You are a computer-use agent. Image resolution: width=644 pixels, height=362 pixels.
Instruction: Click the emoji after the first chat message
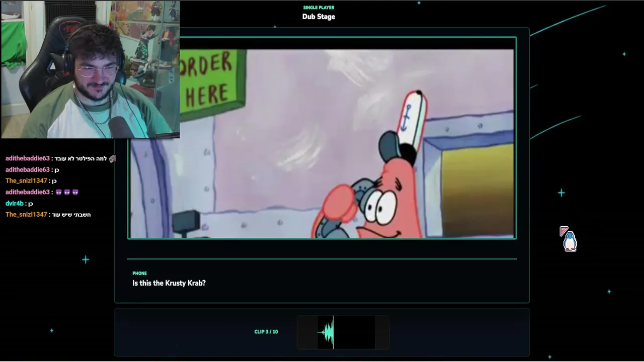click(x=112, y=158)
